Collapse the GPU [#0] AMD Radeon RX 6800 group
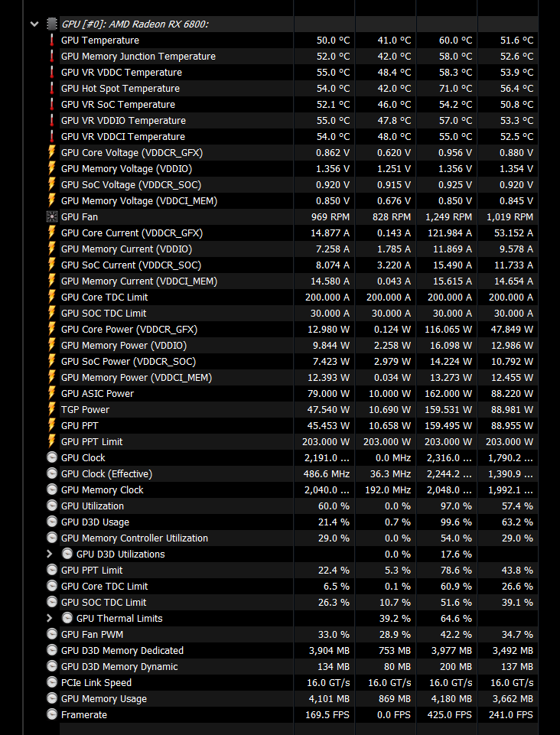The image size is (560, 735). coord(34,24)
